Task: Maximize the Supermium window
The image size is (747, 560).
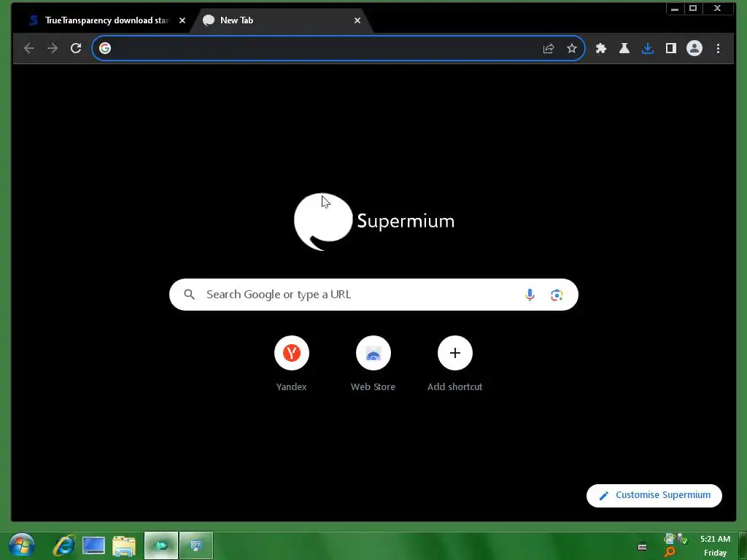Action: pyautogui.click(x=693, y=9)
